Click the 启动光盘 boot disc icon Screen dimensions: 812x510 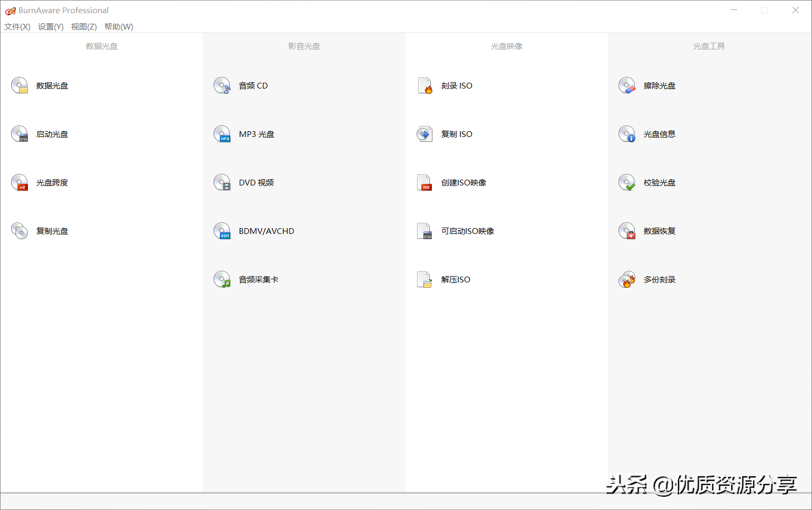coord(20,134)
